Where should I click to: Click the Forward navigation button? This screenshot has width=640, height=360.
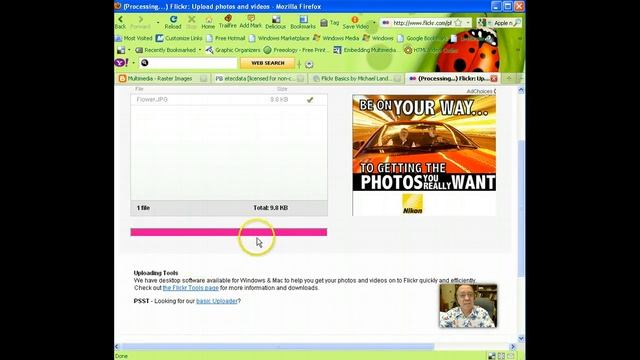tap(140, 22)
